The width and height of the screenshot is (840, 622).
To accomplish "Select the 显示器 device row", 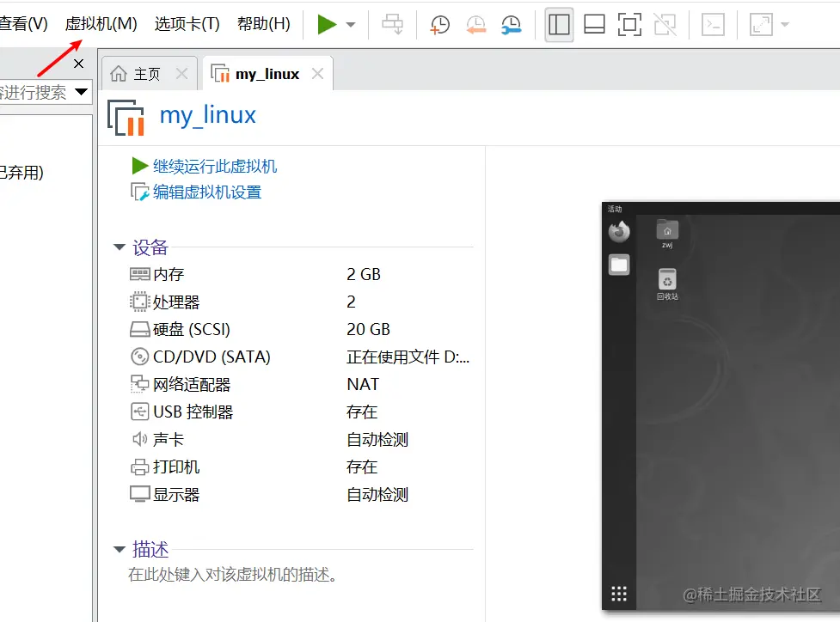I will point(300,495).
